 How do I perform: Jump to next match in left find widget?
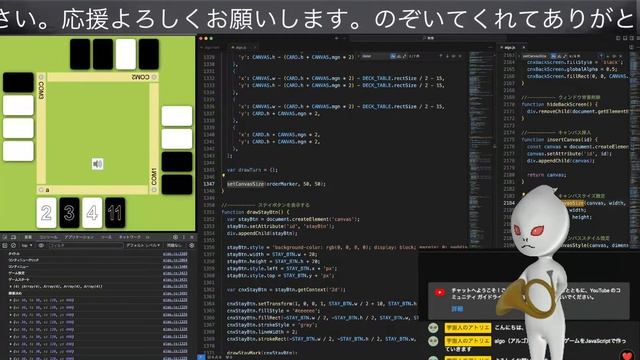click(x=447, y=56)
